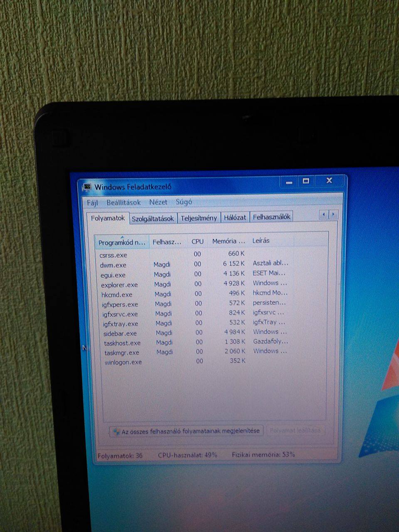This screenshot has width=399, height=532.
Task: Open the Súgó menu
Action: click(x=184, y=202)
